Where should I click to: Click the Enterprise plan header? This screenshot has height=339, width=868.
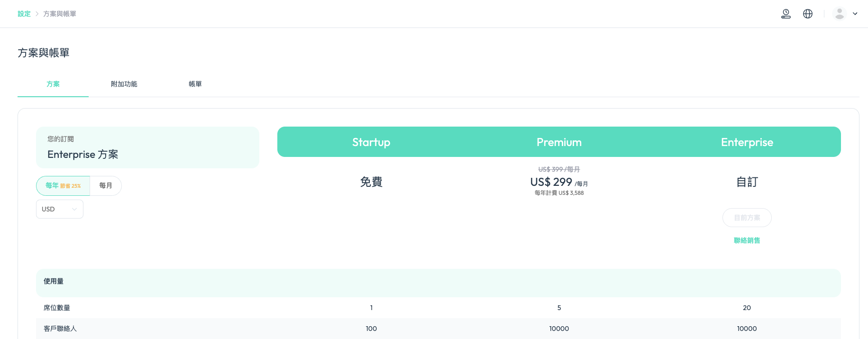click(x=747, y=142)
